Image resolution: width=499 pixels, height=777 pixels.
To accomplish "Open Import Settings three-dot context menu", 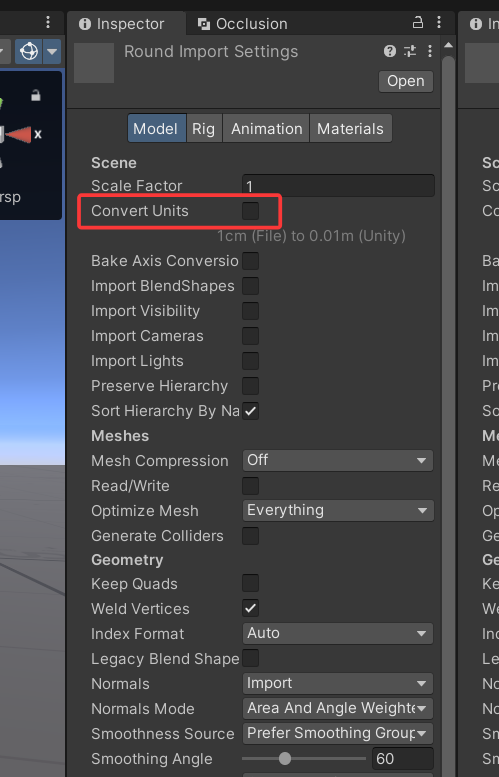I will click(430, 51).
